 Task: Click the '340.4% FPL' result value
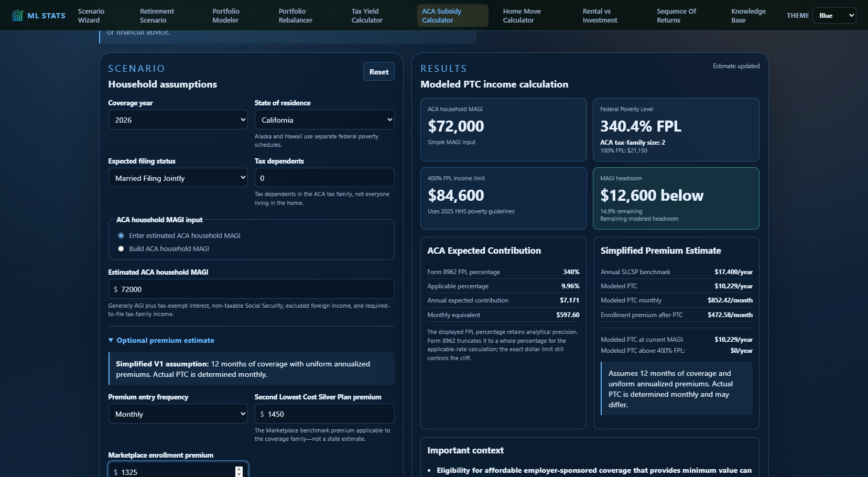click(x=641, y=126)
